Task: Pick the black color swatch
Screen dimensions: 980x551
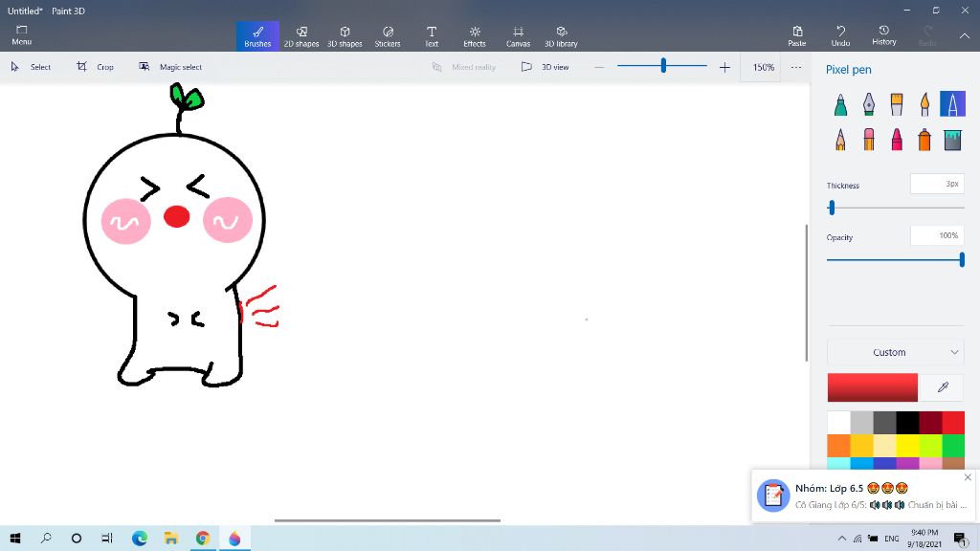Action: click(907, 423)
